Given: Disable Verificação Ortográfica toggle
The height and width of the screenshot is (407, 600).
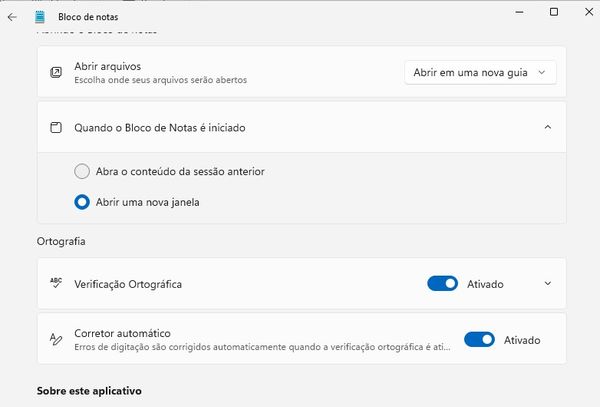Looking at the screenshot, I should (x=442, y=283).
